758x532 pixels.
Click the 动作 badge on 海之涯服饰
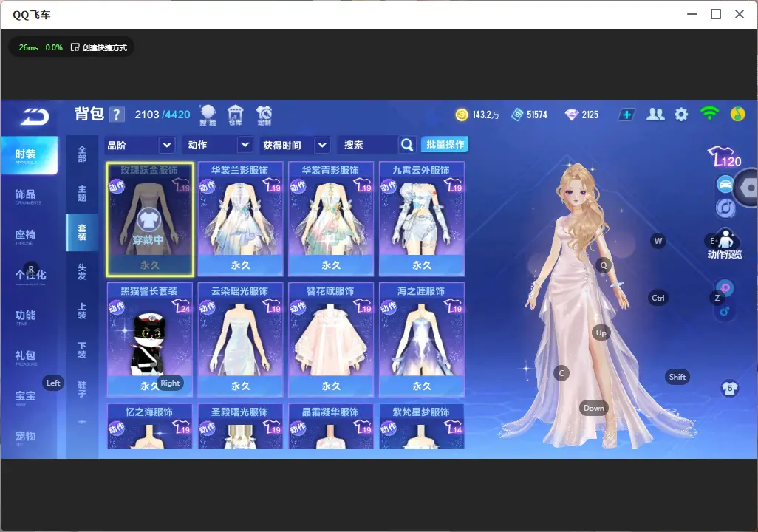click(389, 307)
